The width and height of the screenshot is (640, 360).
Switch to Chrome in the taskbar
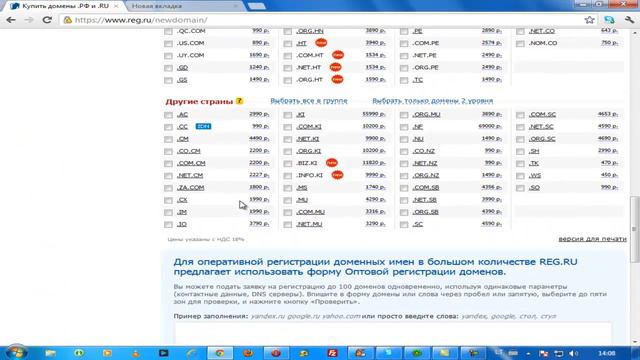[x=220, y=353]
